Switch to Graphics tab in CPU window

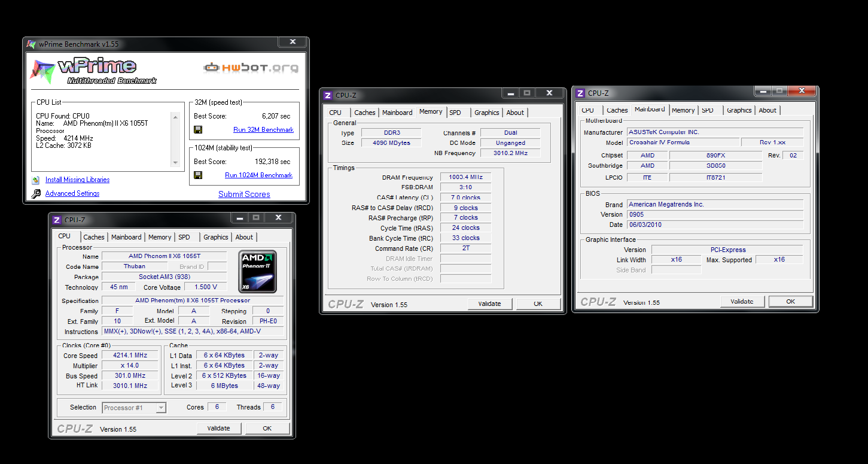tap(216, 237)
